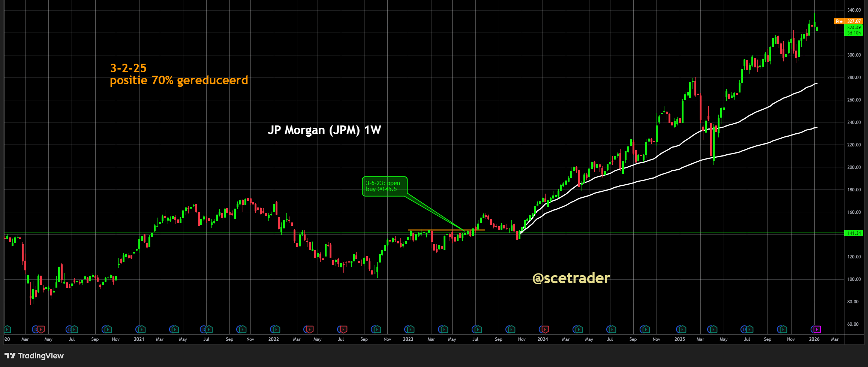Screen dimensions: 868x367
Task: Click the July 2024 earnings marker
Action: coord(612,330)
